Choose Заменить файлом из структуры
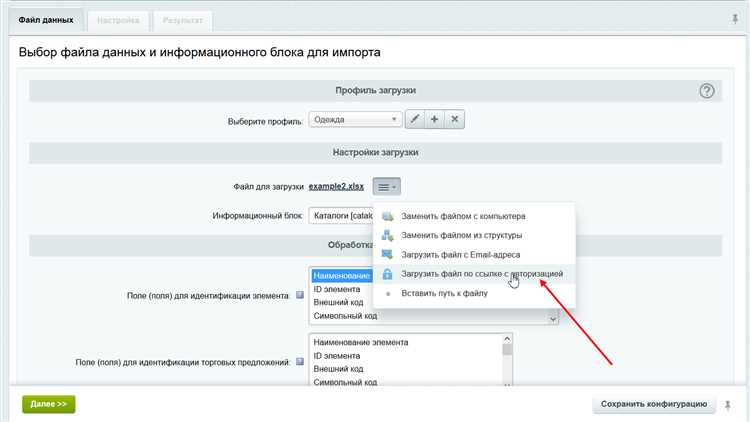This screenshot has width=750, height=422. (474, 235)
